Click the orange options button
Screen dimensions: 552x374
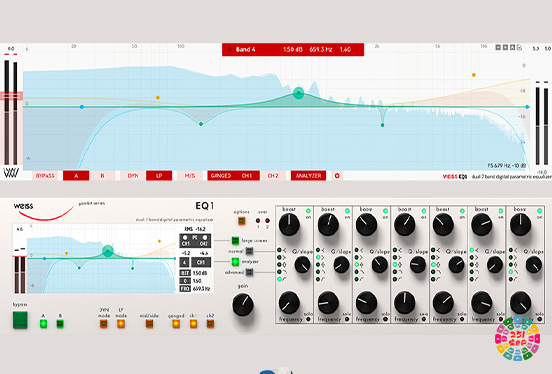[242, 221]
